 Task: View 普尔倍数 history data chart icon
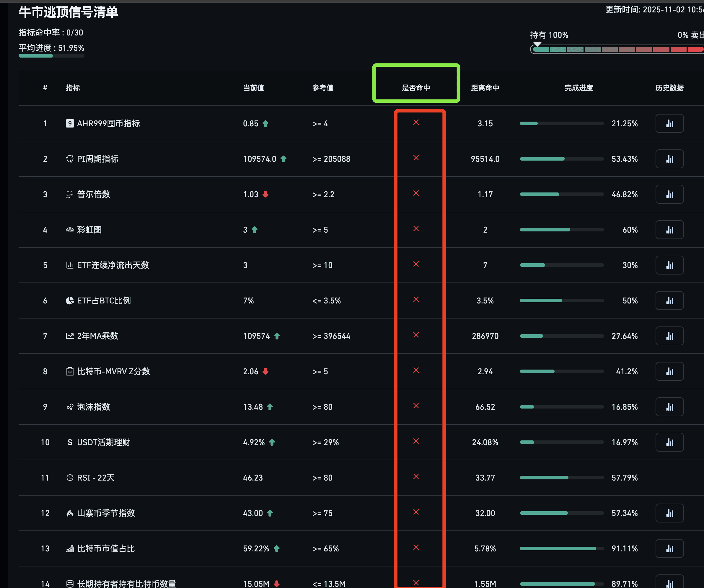coord(669,194)
